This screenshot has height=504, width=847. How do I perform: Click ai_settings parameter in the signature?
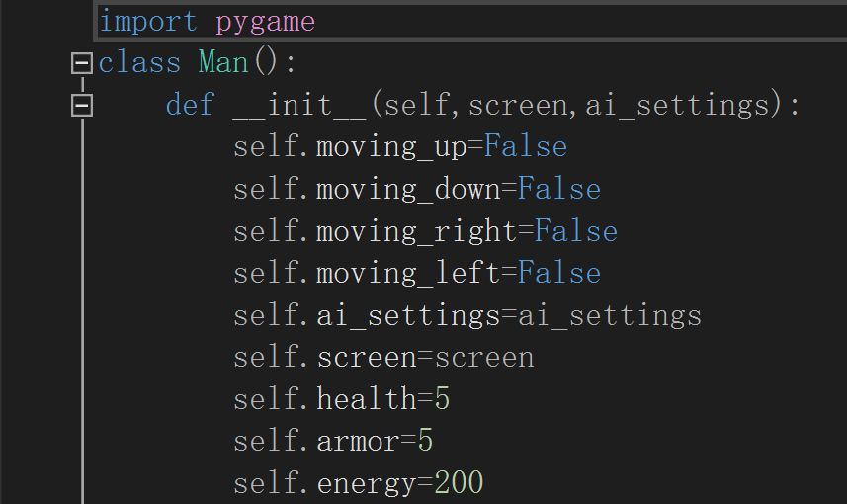pos(677,105)
